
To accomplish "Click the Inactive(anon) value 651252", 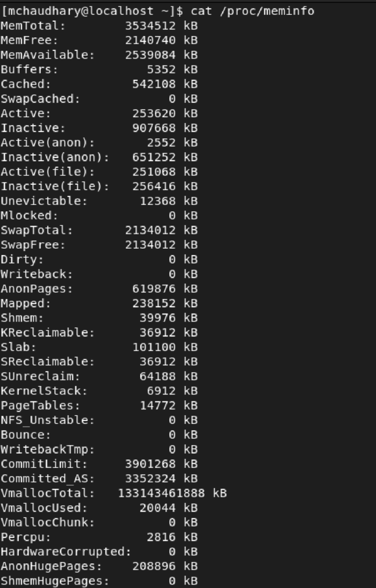I will pos(154,157).
